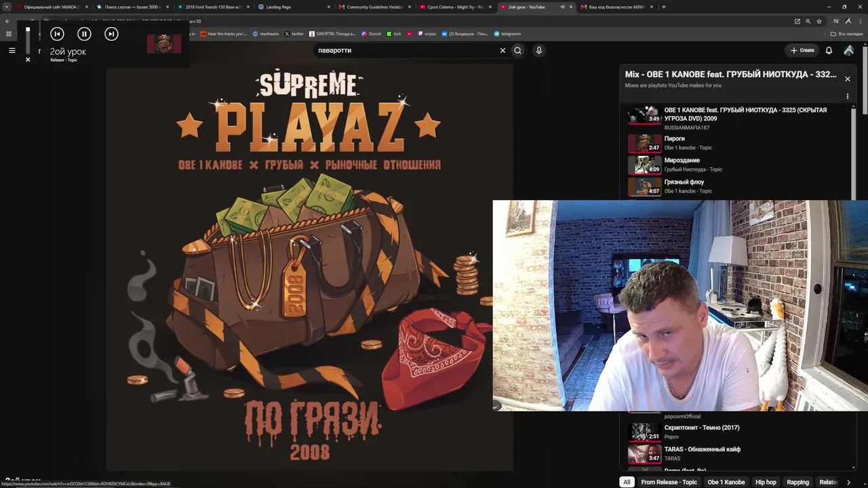Open the telegramm bookmark
868x488 pixels.
(x=507, y=33)
